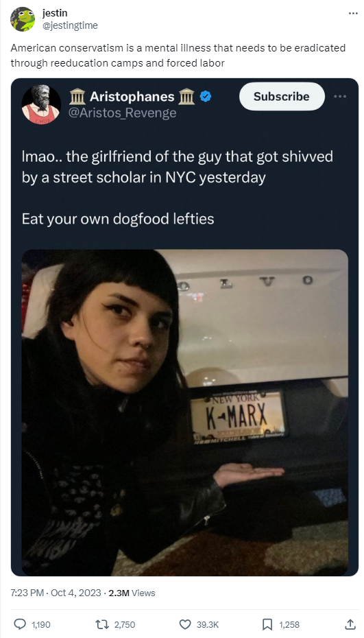
Task: Open the K-MARX license plate photo
Action: click(185, 412)
